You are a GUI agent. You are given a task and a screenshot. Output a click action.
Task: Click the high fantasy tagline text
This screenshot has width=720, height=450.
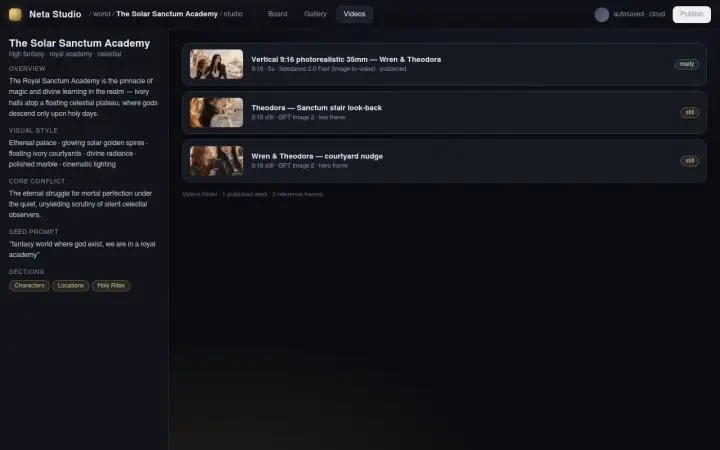point(65,54)
